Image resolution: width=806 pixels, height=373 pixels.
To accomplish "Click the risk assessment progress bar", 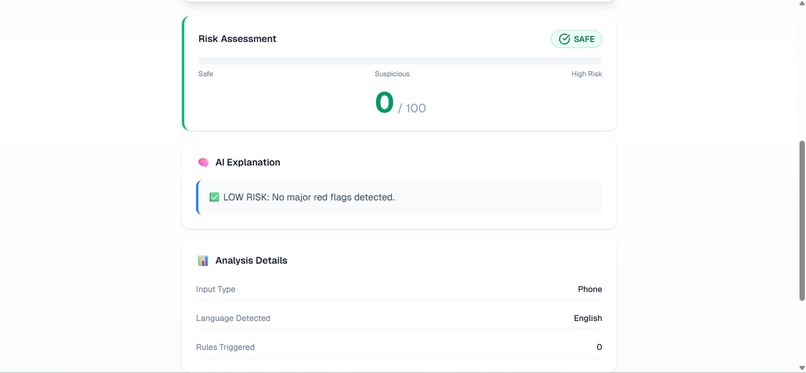I will click(x=400, y=61).
